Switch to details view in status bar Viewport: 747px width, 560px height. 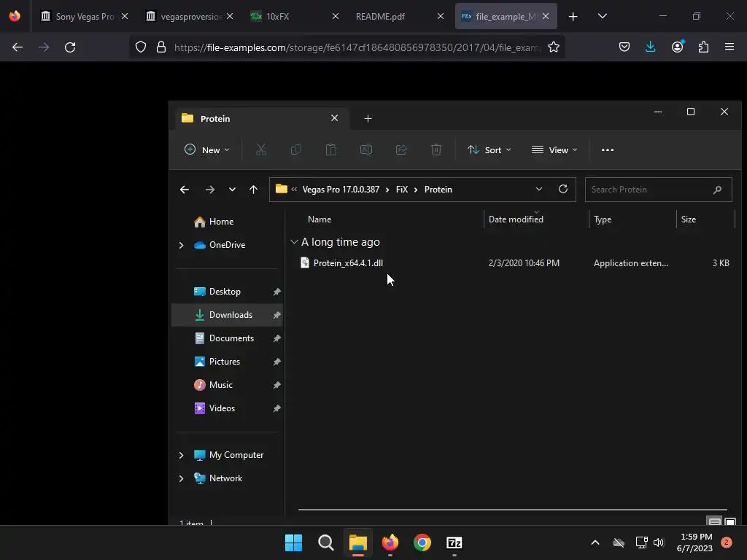(x=715, y=521)
